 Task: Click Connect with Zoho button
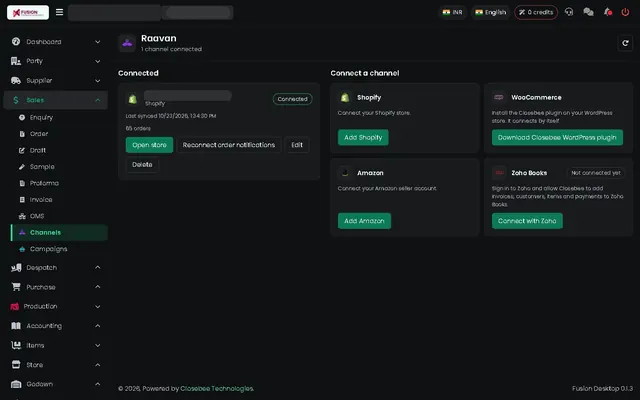(x=527, y=221)
